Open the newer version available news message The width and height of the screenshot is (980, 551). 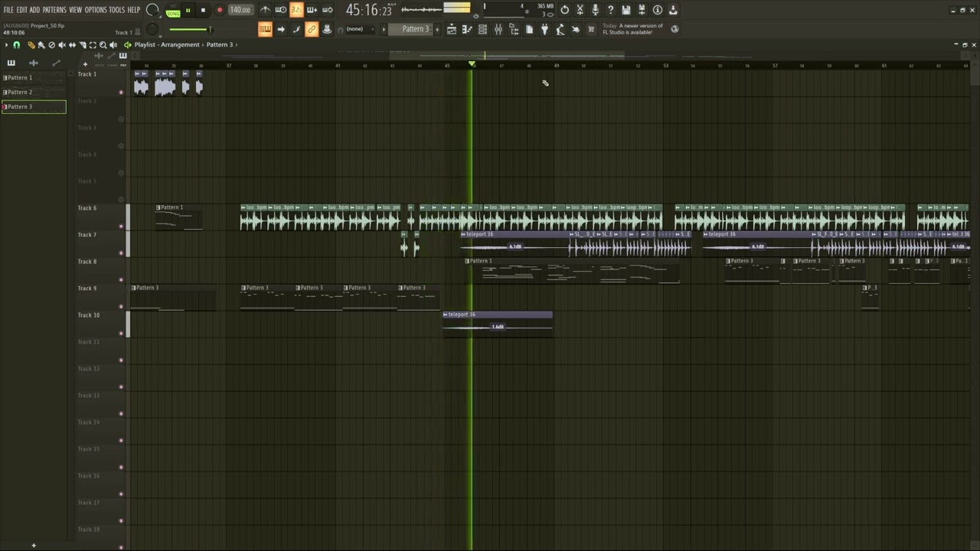(x=632, y=29)
